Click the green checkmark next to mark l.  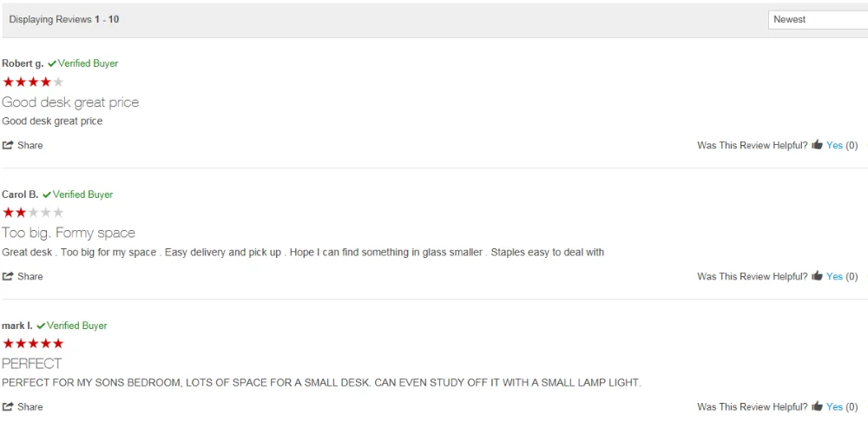tap(41, 326)
